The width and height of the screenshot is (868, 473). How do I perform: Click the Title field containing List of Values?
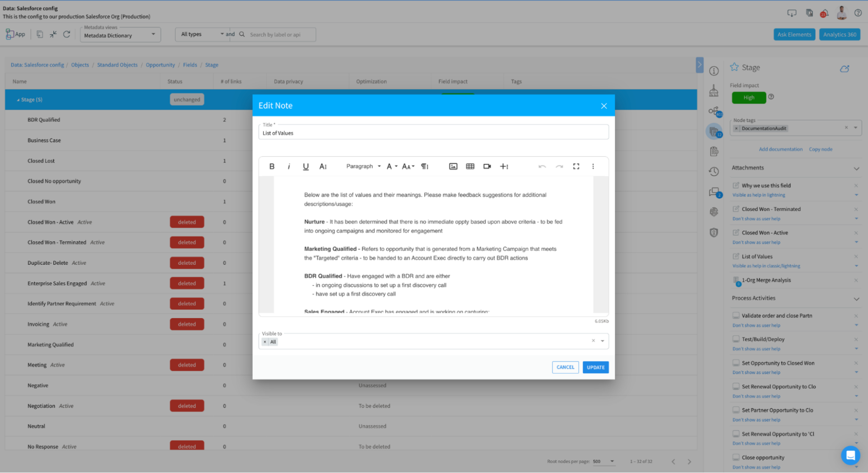pyautogui.click(x=433, y=132)
